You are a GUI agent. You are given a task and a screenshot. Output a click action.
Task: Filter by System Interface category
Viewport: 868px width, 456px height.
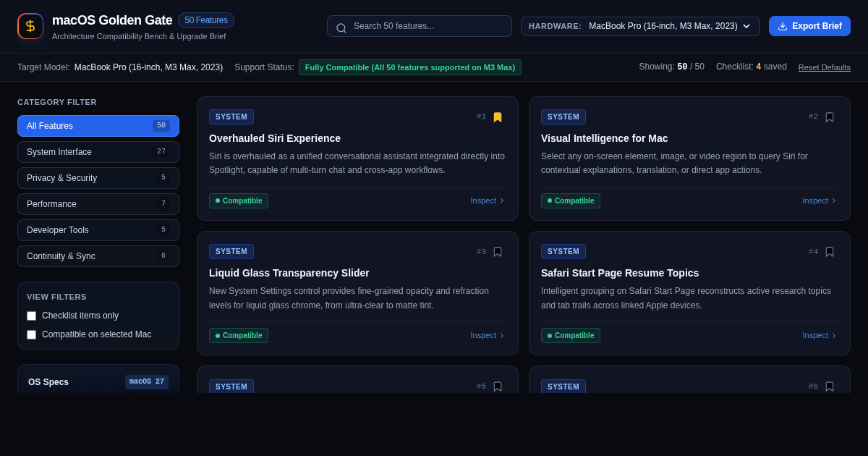98,152
